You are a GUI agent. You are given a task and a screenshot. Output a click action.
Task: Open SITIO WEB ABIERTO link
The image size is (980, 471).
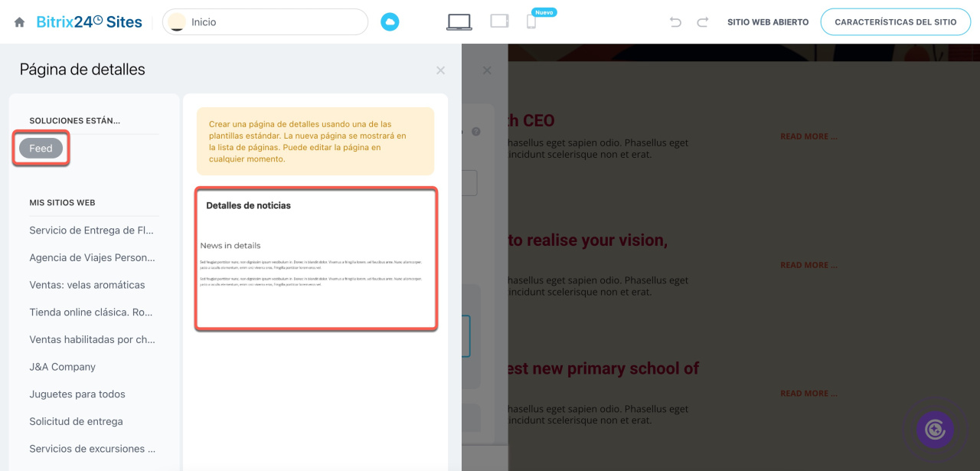(x=768, y=22)
